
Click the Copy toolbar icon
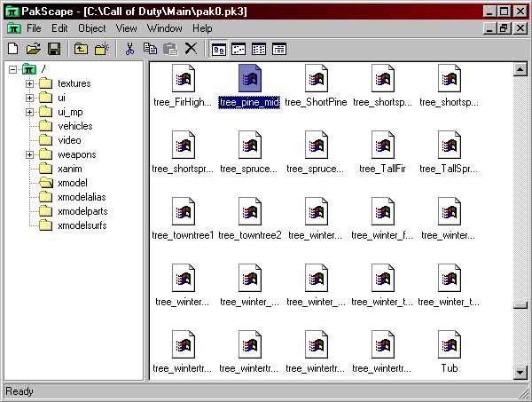pos(150,49)
